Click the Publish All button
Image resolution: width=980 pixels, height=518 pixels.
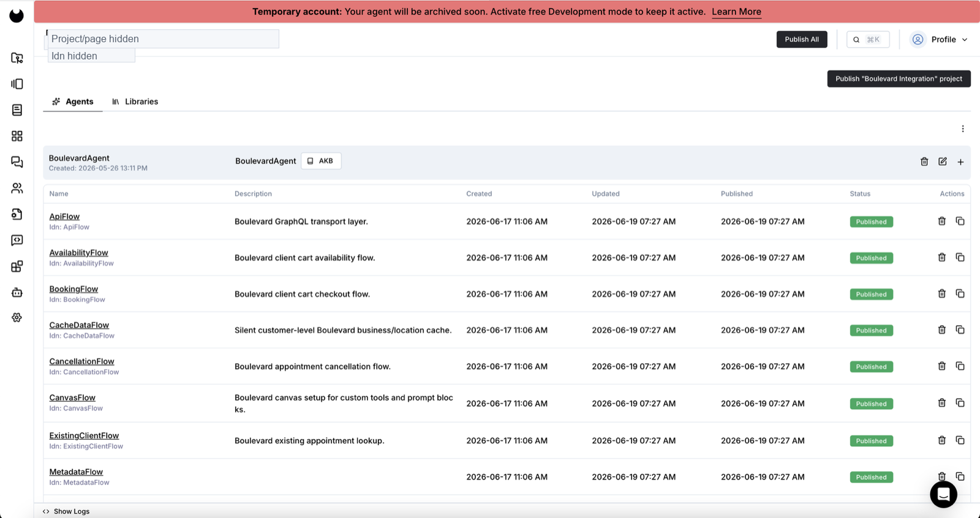coord(802,39)
